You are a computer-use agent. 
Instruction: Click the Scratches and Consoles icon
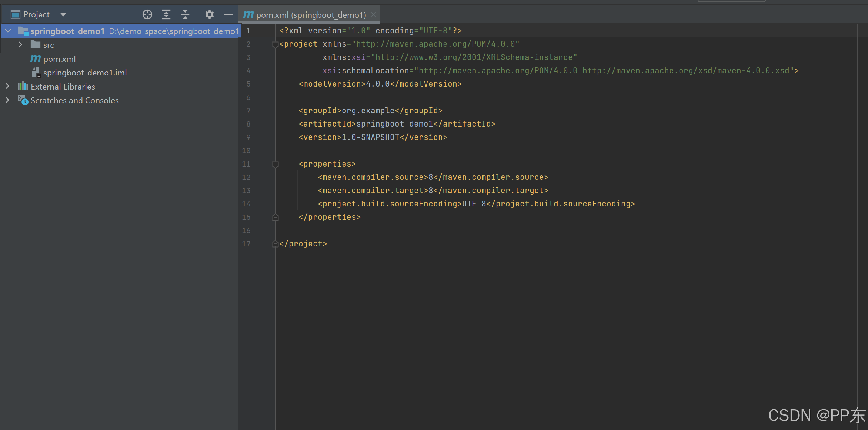[x=23, y=100]
